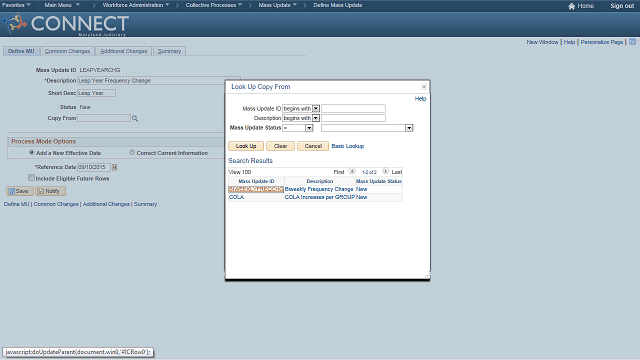Click COLA Increases per GROUP description
640x360 pixels.
click(320, 197)
